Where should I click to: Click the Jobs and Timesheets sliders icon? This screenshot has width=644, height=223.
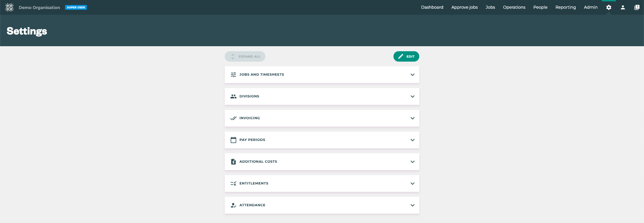tap(233, 75)
